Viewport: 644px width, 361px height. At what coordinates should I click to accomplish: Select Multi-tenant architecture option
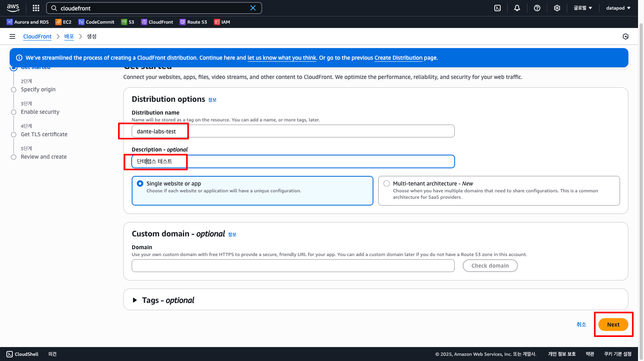[x=499, y=191]
